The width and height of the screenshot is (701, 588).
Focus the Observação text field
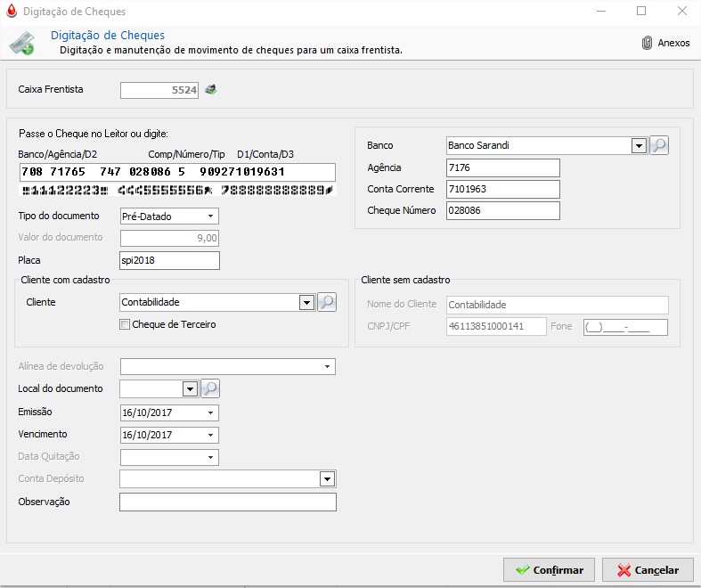[227, 502]
